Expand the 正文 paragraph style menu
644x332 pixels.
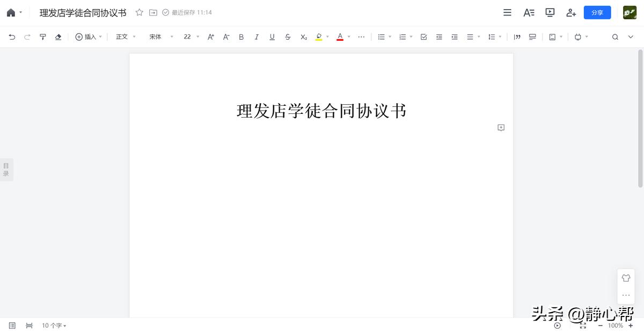point(125,37)
